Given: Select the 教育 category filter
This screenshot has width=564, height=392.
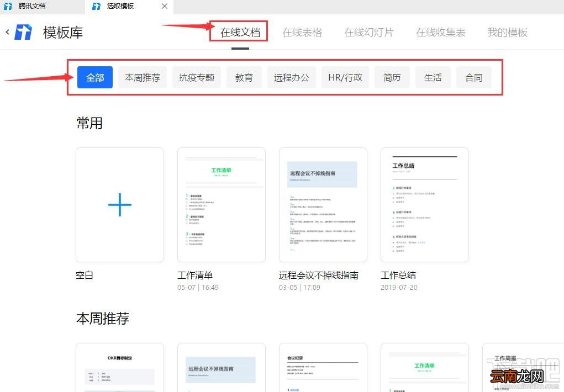Looking at the screenshot, I should pyautogui.click(x=244, y=77).
